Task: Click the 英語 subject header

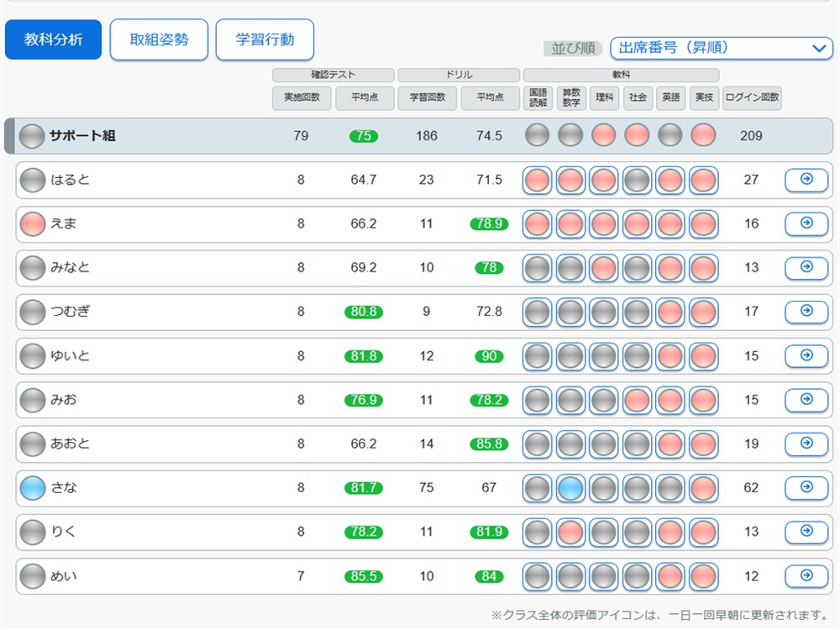Action: 670,97
